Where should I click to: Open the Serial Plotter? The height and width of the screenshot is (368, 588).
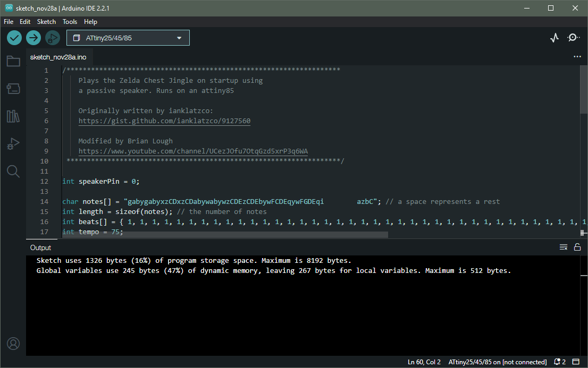(x=555, y=38)
